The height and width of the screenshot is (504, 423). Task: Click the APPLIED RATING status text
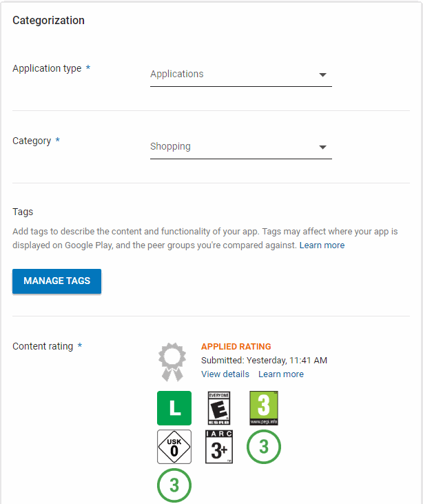click(236, 347)
